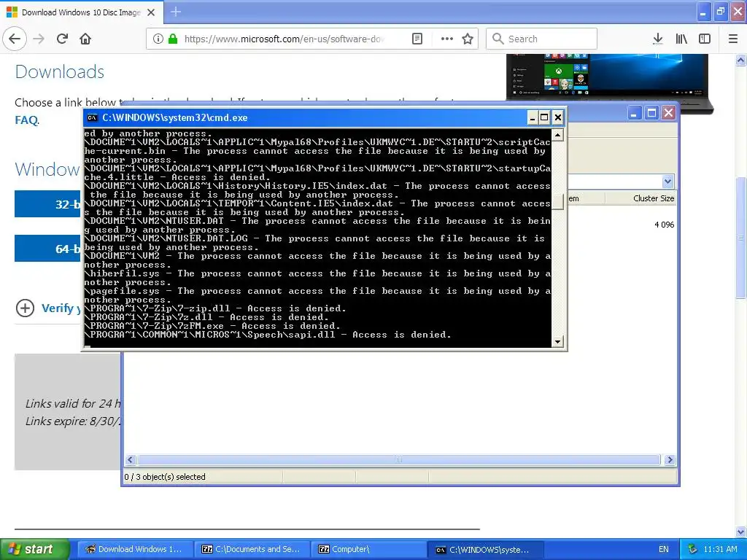This screenshot has height=560, width=747.
Task: Select the Download Windows 10 Disc Image tab
Action: [x=82, y=12]
